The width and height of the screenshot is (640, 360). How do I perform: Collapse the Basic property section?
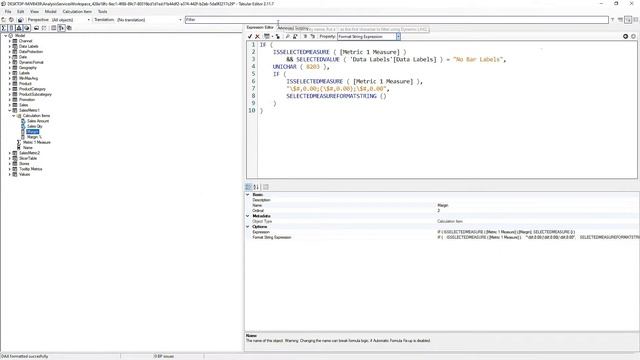pyautogui.click(x=247, y=195)
